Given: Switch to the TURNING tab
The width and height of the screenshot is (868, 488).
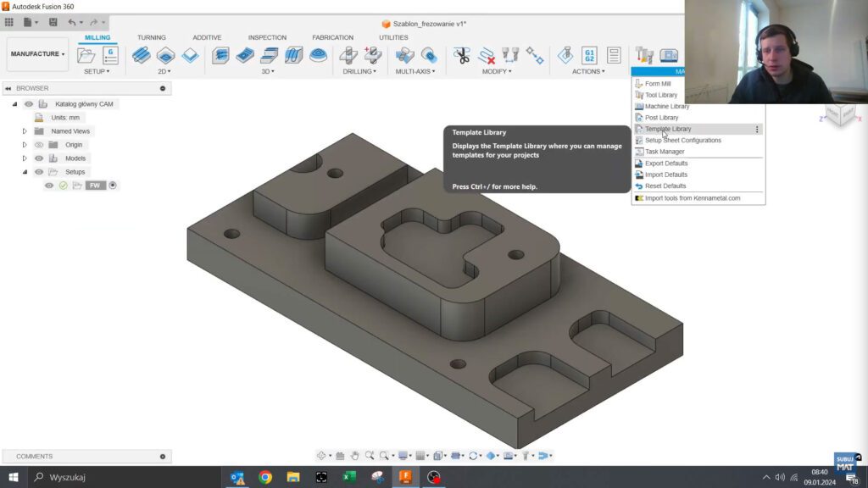Looking at the screenshot, I should [152, 37].
